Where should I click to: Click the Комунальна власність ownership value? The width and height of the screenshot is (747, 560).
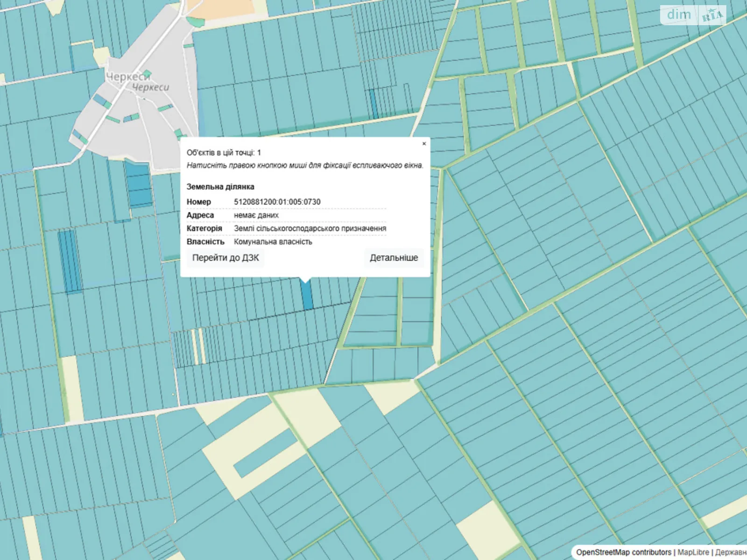pyautogui.click(x=273, y=242)
